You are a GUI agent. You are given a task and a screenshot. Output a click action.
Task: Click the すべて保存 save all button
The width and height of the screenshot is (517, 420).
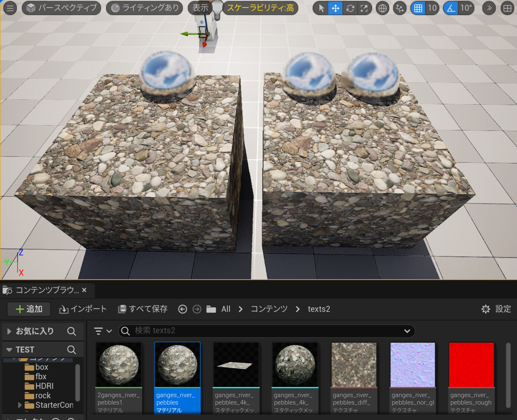point(142,309)
